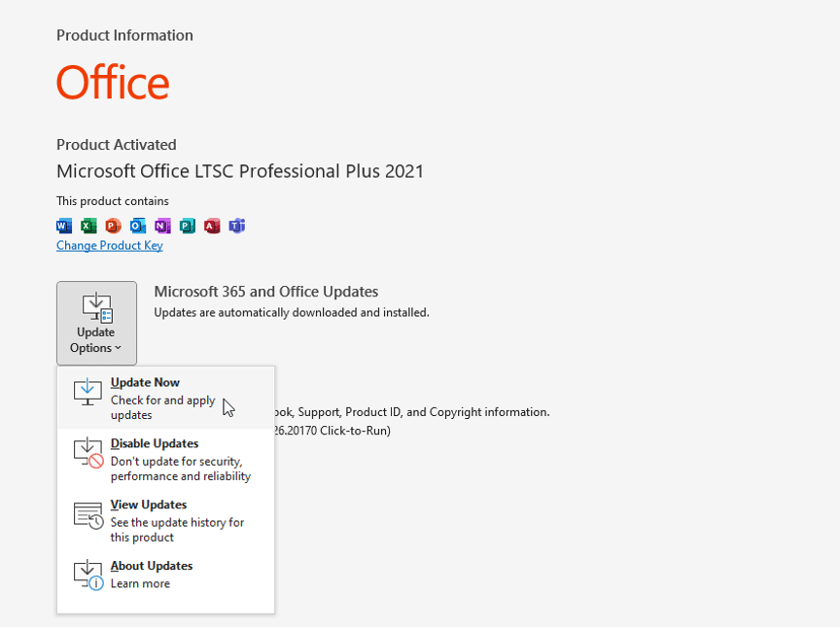Click the Copyright information description text
This screenshot has width=840, height=628.
coord(412,412)
